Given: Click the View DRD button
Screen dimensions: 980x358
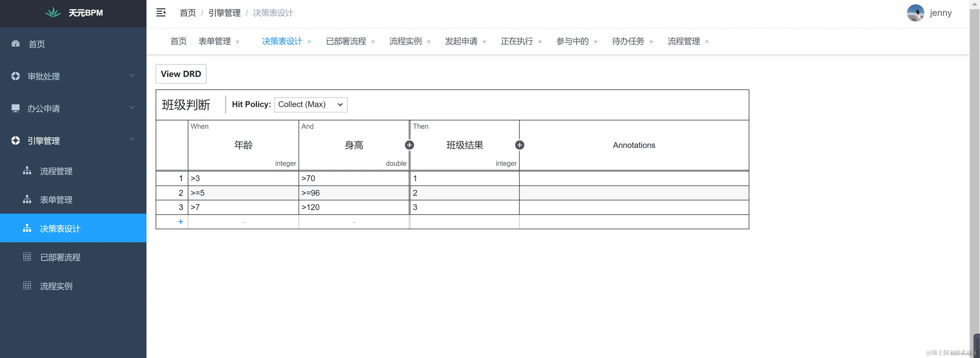Looking at the screenshot, I should coord(181,74).
